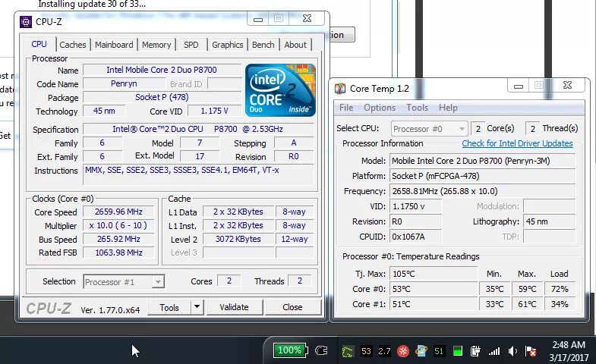
Task: Click the Tj. Max value 105°C
Action: coord(434,274)
